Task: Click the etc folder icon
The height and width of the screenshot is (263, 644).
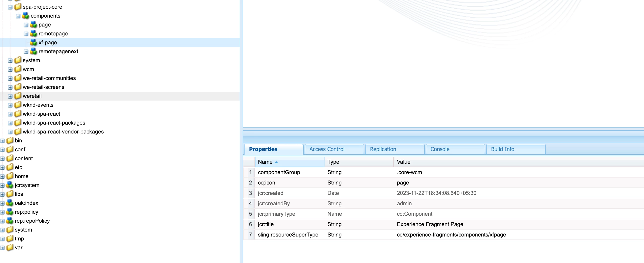Action: (x=10, y=167)
